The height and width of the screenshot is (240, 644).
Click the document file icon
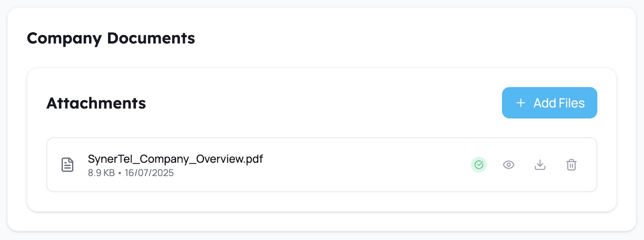67,165
